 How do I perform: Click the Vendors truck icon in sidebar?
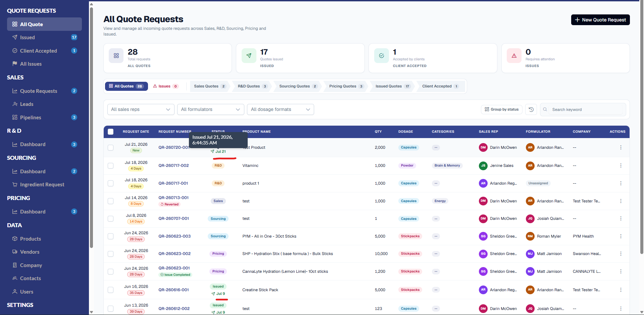(15, 252)
